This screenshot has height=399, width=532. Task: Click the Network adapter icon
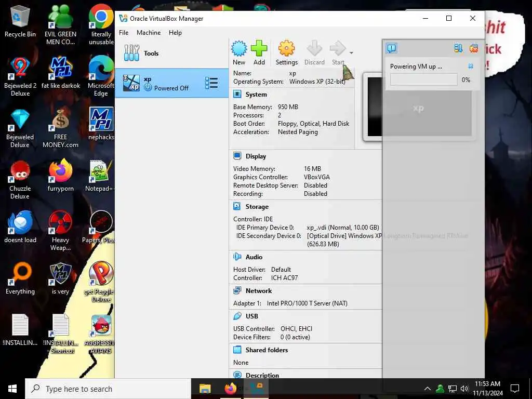click(237, 290)
